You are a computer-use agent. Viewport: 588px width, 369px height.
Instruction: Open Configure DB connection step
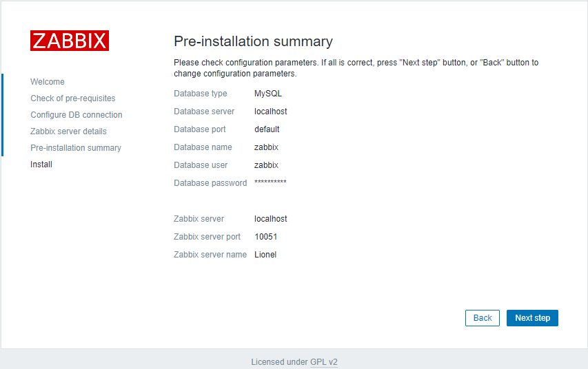[x=76, y=115]
